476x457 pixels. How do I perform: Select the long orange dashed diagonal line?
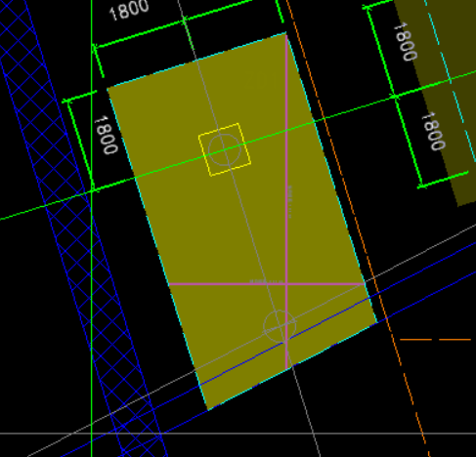[359, 228]
